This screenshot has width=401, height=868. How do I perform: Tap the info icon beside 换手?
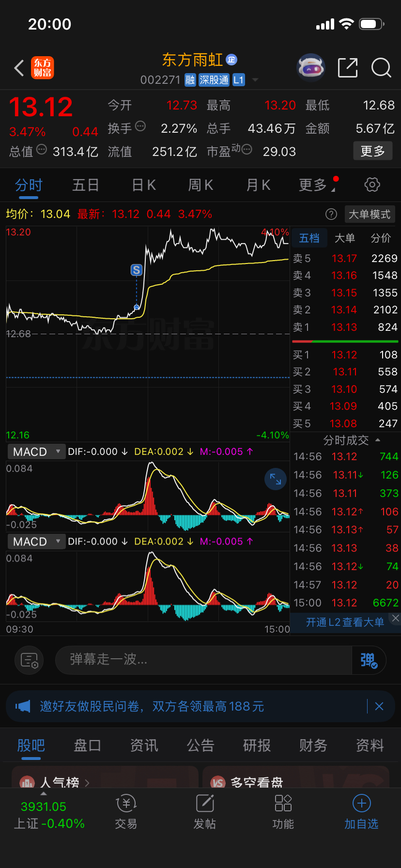click(140, 126)
